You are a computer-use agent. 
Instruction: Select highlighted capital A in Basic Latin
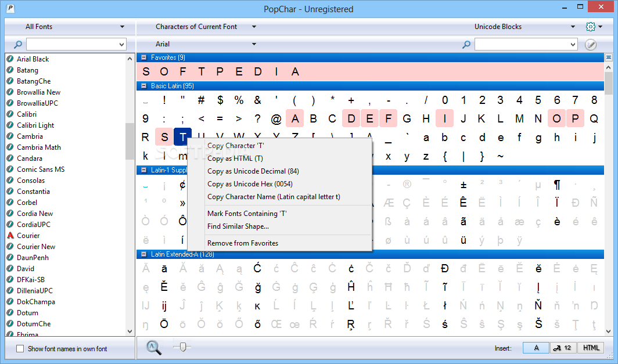click(295, 118)
